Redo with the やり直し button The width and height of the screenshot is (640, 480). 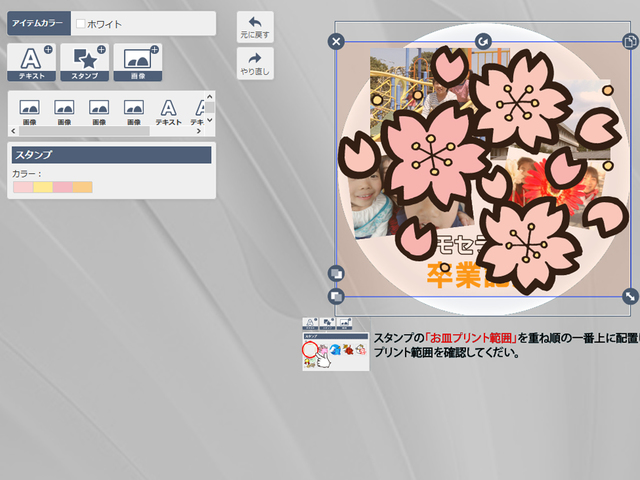pyautogui.click(x=255, y=64)
